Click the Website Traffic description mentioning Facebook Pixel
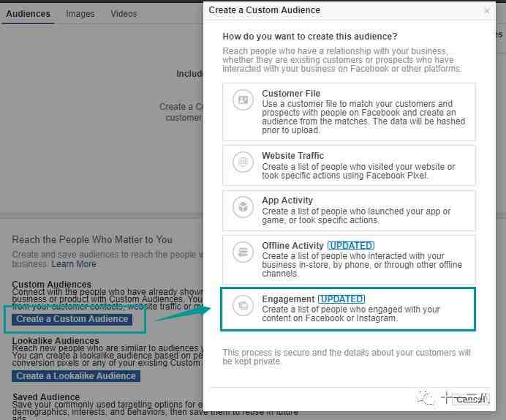Image resolution: width=506 pixels, height=420 pixels. (358, 171)
